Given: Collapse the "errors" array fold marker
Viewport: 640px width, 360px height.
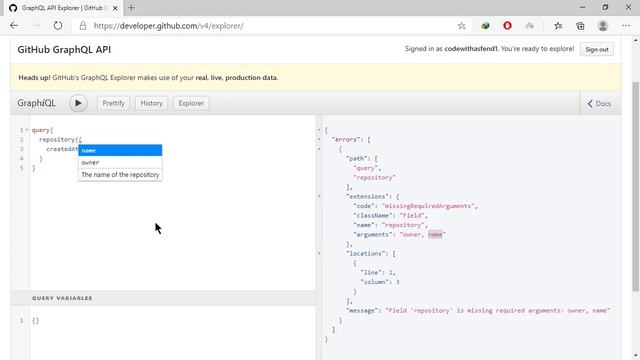Looking at the screenshot, I should (319, 139).
